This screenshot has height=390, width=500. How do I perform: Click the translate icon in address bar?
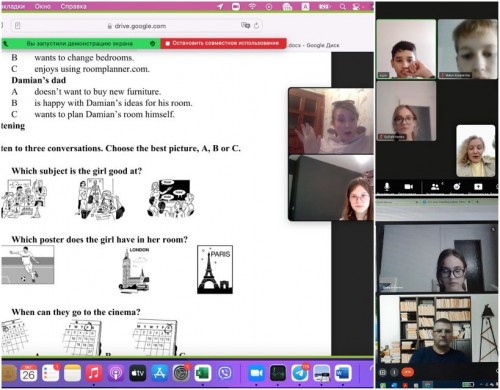click(245, 25)
